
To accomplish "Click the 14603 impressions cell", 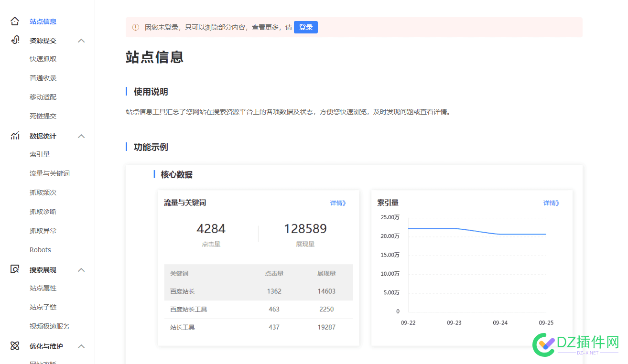I will point(327,291).
